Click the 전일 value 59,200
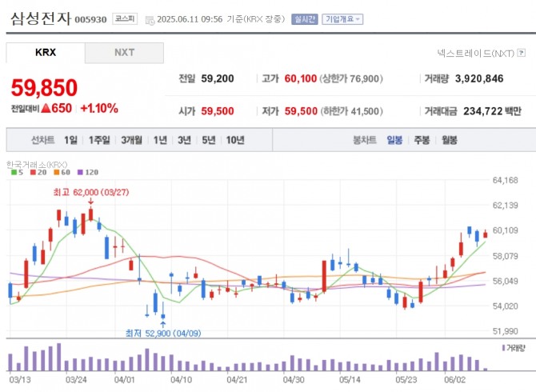 click(x=218, y=78)
